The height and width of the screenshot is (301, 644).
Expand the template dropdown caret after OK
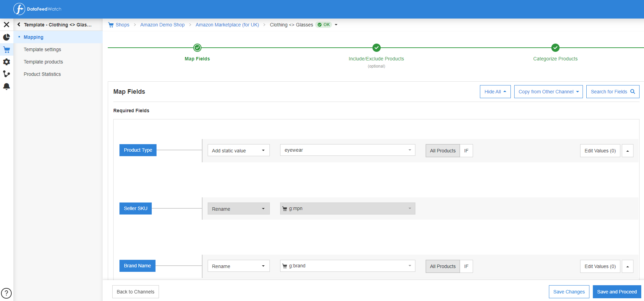pyautogui.click(x=336, y=25)
